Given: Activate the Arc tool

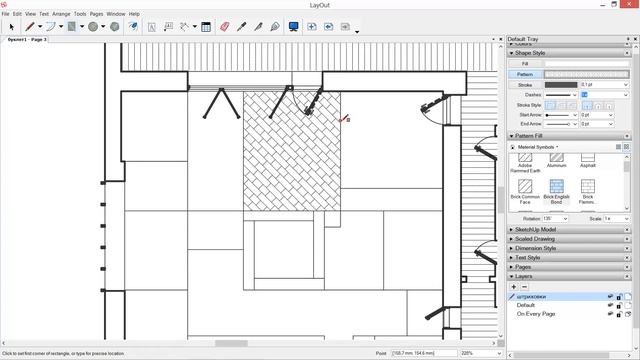Looking at the screenshot, I should (x=51, y=27).
